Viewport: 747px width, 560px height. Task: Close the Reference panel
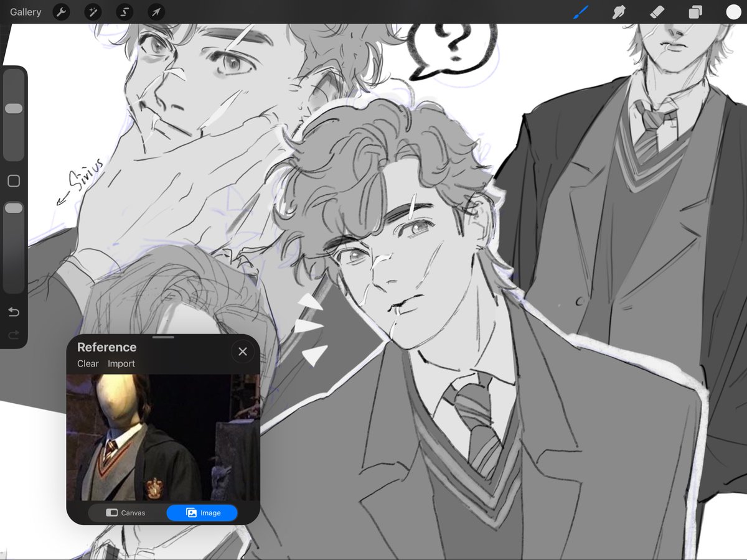click(x=242, y=351)
